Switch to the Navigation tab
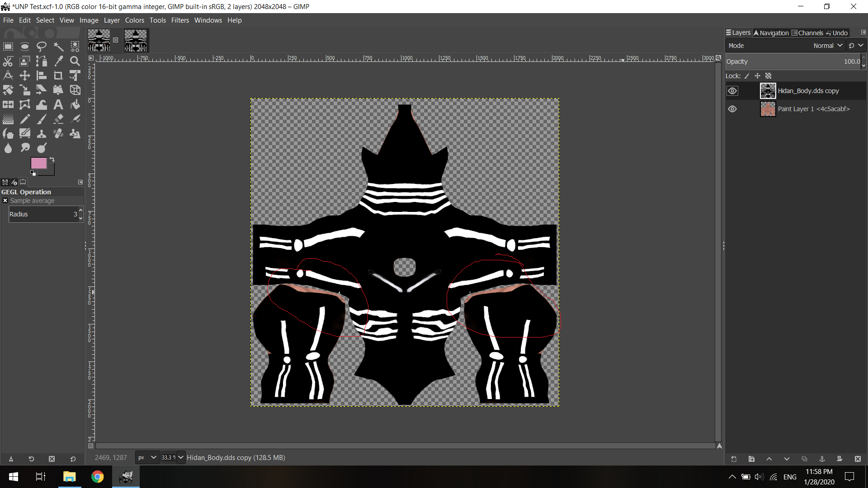868x488 pixels. [771, 33]
